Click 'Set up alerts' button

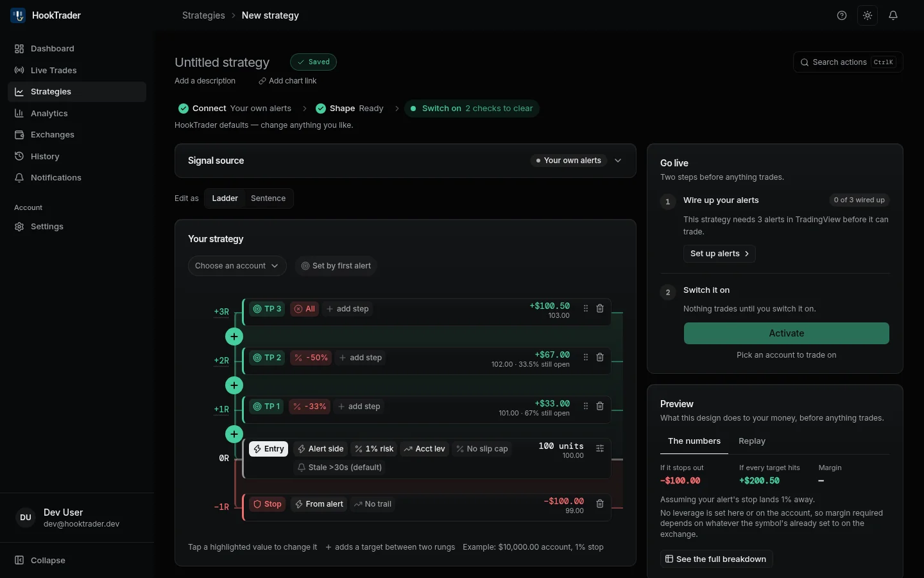click(x=719, y=254)
